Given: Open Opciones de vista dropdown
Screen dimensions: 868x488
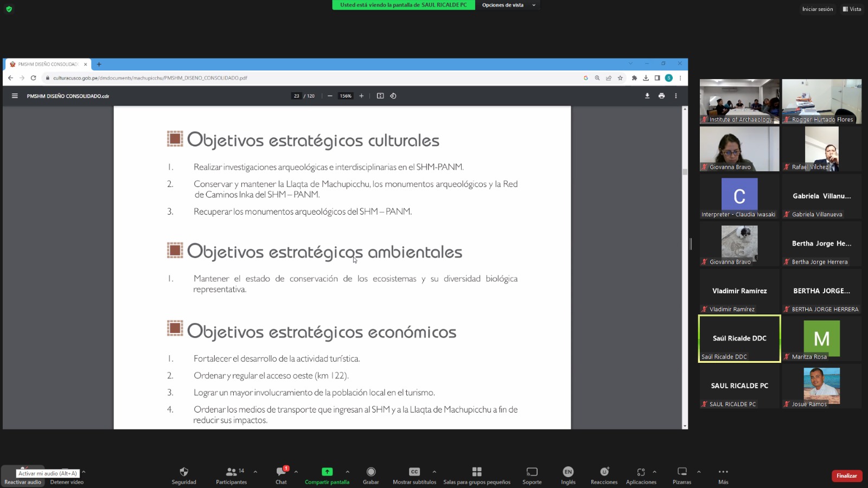Looking at the screenshot, I should click(x=508, y=5).
